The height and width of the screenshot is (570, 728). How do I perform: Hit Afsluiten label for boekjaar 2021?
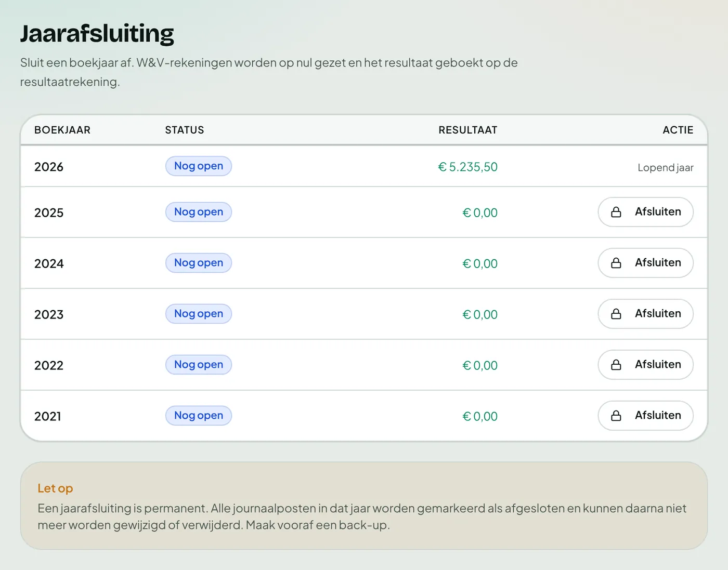coord(658,415)
